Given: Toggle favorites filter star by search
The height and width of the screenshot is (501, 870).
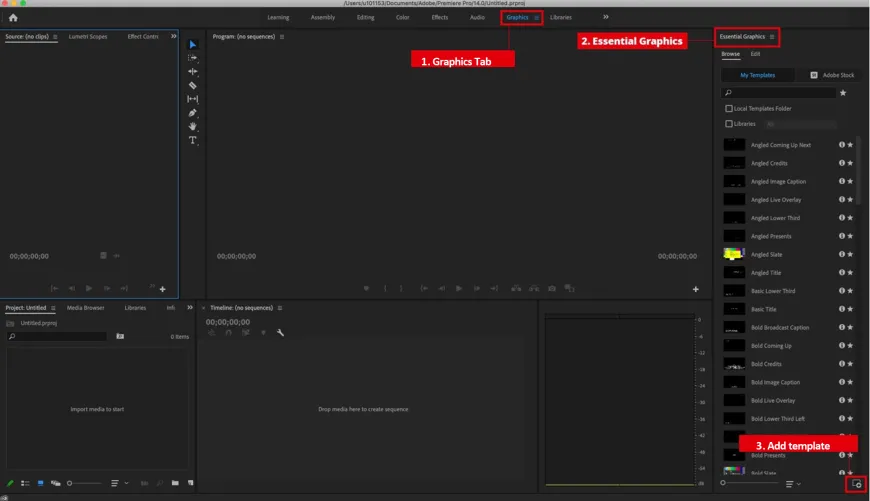Looking at the screenshot, I should 843,93.
